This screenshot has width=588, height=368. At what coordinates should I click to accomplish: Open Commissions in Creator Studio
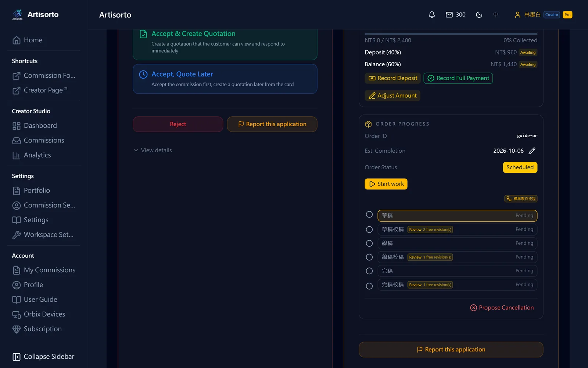(x=44, y=140)
